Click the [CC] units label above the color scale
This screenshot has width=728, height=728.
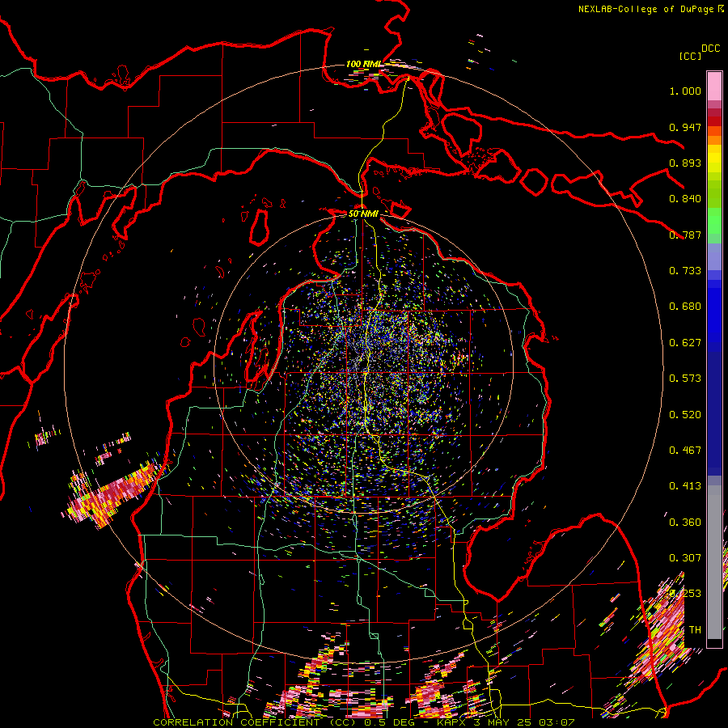point(690,56)
